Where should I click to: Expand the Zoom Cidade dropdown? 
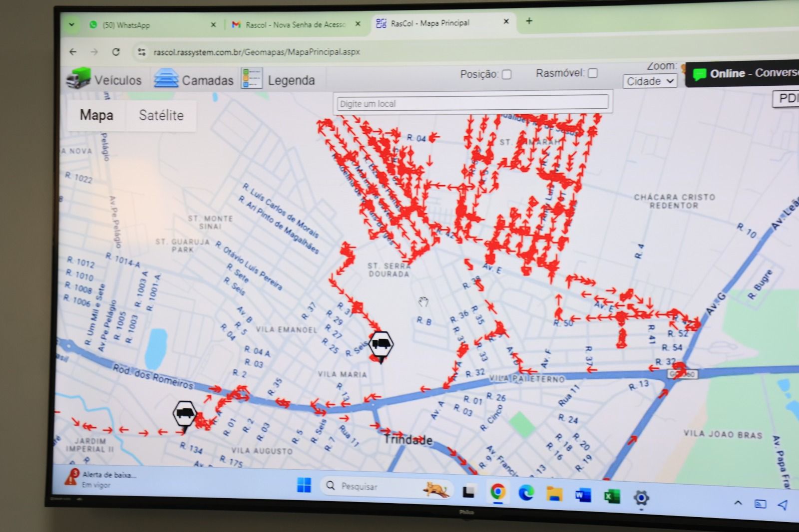click(x=649, y=81)
